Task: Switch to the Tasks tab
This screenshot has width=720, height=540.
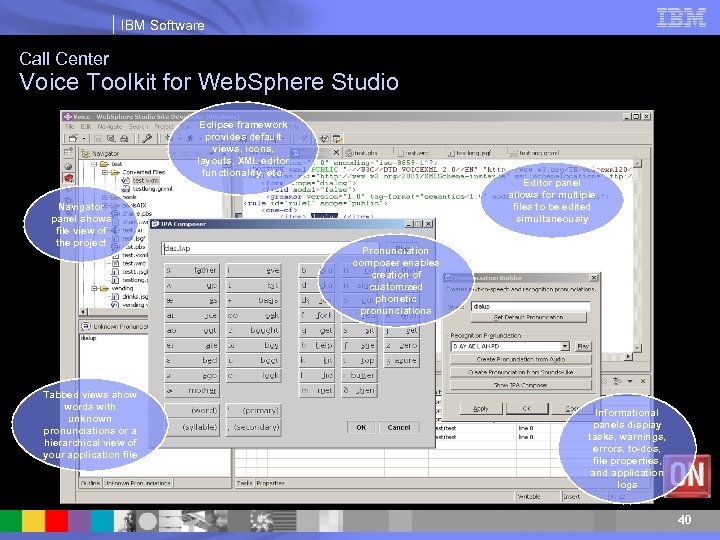Action: click(244, 483)
